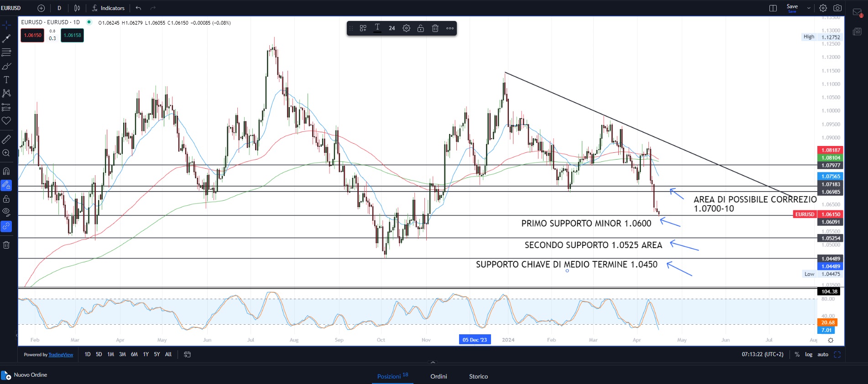Screen dimensions: 868x384
Task: Open the messages envelope icon
Action: click(x=857, y=13)
